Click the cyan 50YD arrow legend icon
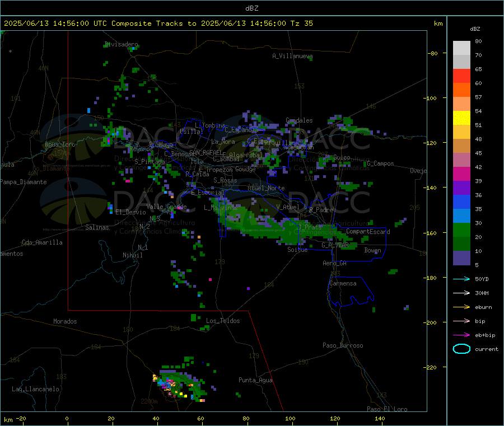Image resolution: width=504 pixels, height=426 pixels. tap(461, 279)
